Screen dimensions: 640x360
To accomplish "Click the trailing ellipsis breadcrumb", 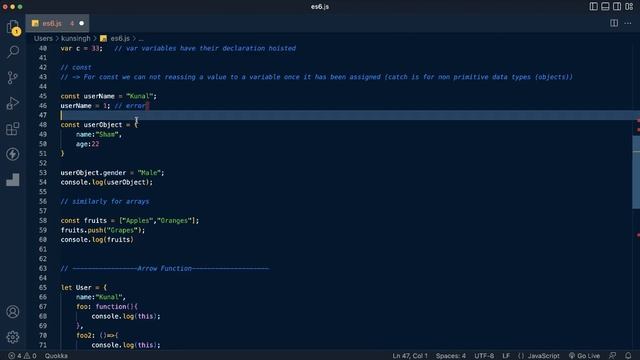I will pos(141,38).
